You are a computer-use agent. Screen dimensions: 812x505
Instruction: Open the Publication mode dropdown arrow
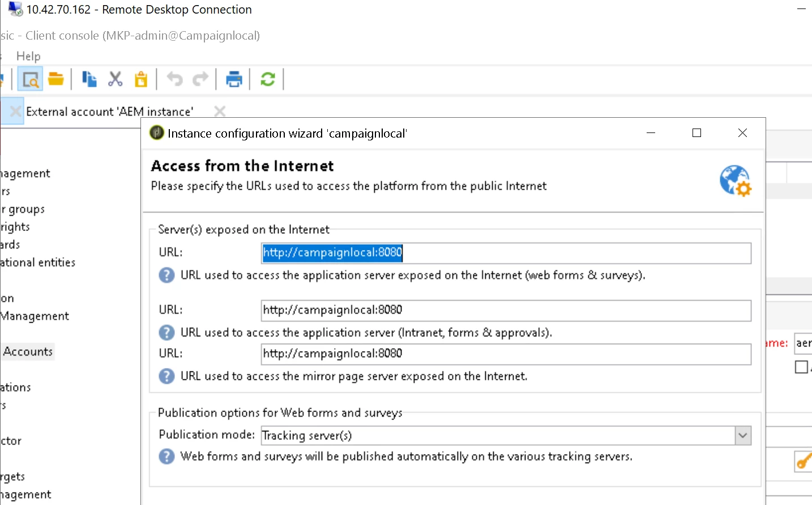743,435
